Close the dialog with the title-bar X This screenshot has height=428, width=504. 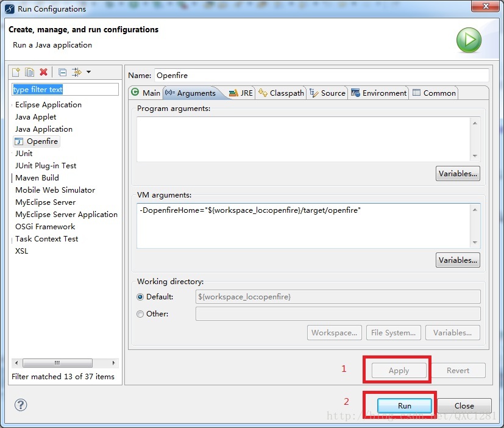(486, 5)
